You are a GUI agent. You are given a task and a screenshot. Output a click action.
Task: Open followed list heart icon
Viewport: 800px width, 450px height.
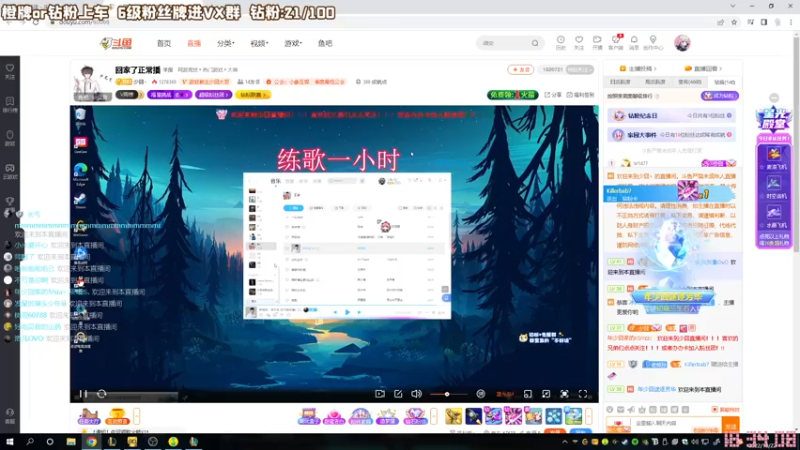(579, 42)
